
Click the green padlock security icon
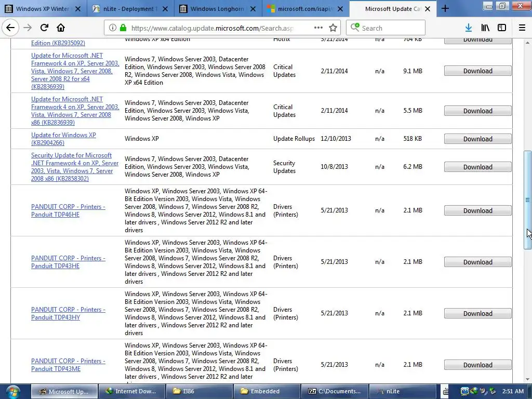point(123,28)
